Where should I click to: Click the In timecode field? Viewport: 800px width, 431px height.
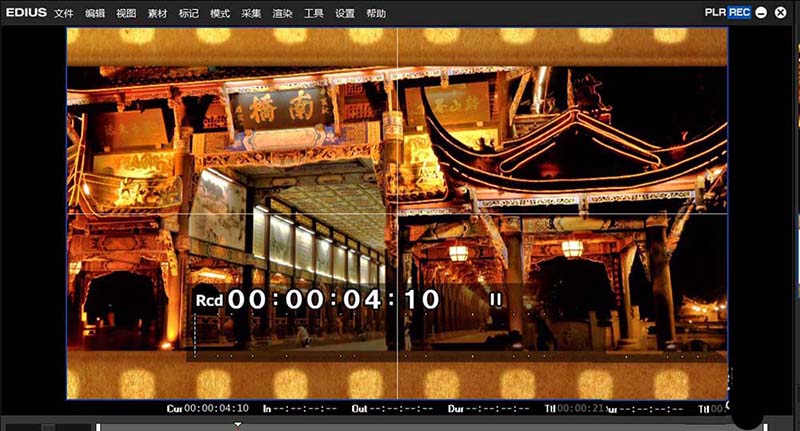(300, 408)
